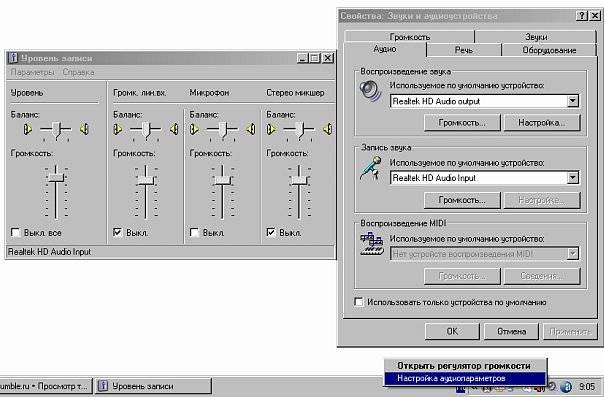Switch to the Оборудование tab
604x397 pixels.
(x=549, y=50)
